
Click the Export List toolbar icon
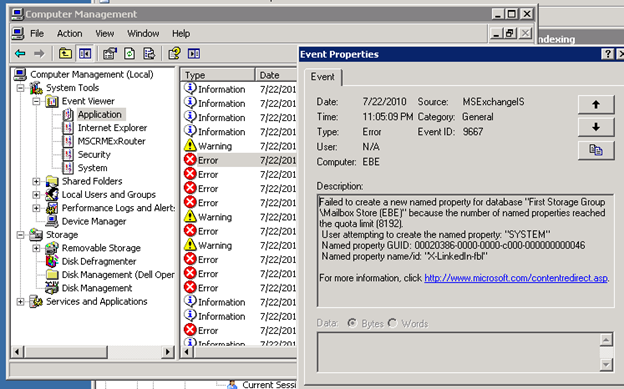(149, 53)
